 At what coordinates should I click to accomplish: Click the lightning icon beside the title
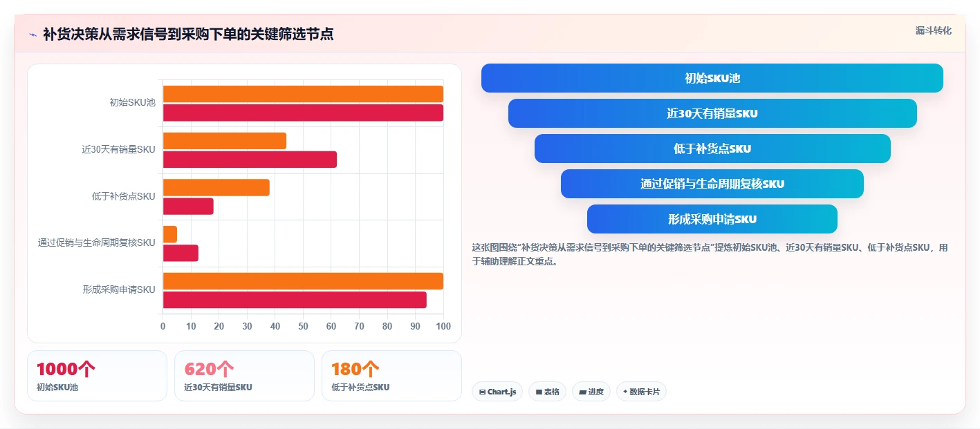(x=33, y=35)
